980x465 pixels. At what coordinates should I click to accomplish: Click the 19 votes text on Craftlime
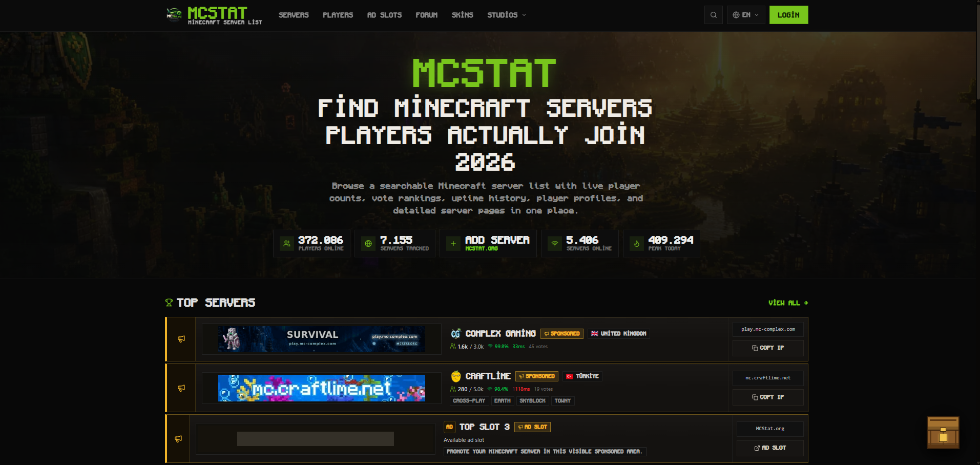pos(543,389)
